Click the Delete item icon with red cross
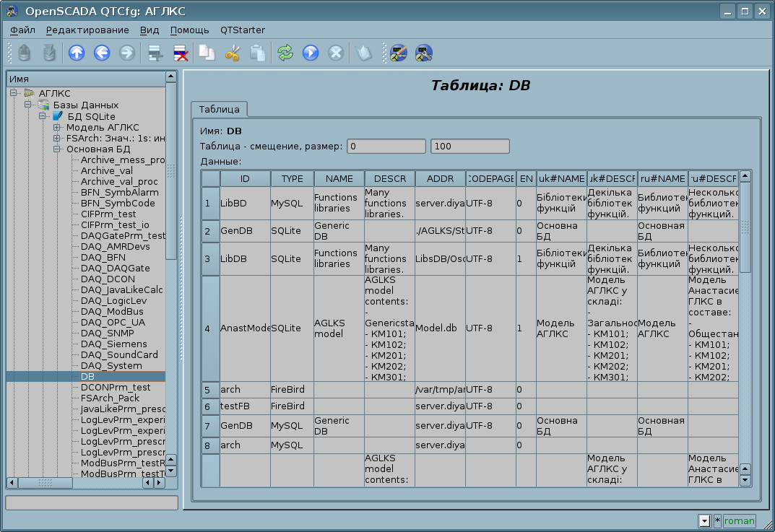This screenshot has height=532, width=775. [x=180, y=53]
